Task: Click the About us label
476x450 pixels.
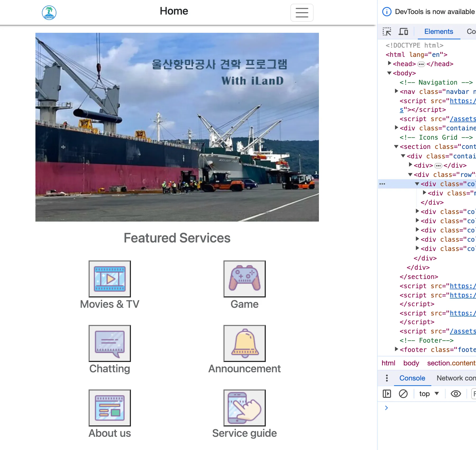Action: (x=110, y=433)
